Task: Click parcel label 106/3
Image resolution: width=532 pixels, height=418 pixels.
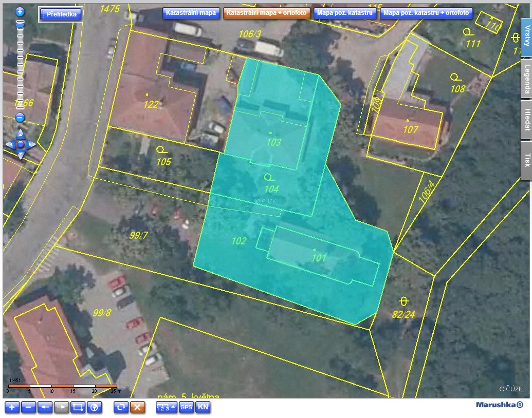Action: (x=250, y=34)
